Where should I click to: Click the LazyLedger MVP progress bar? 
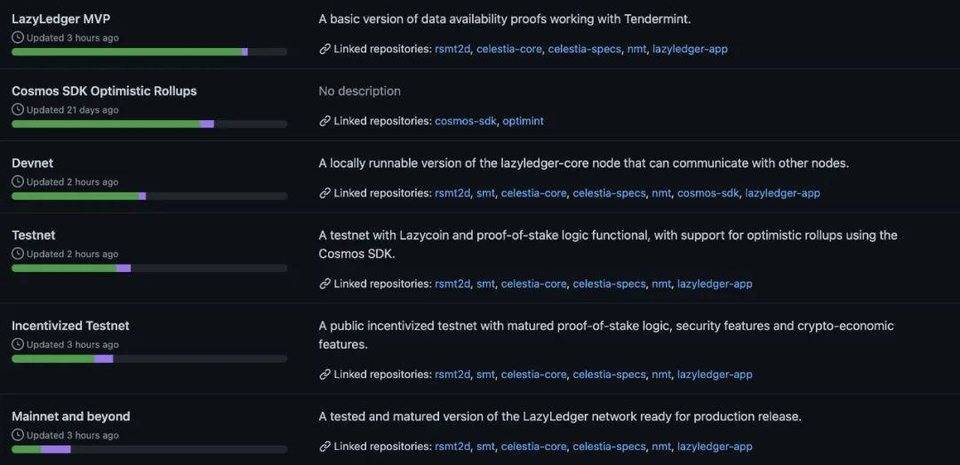149,52
